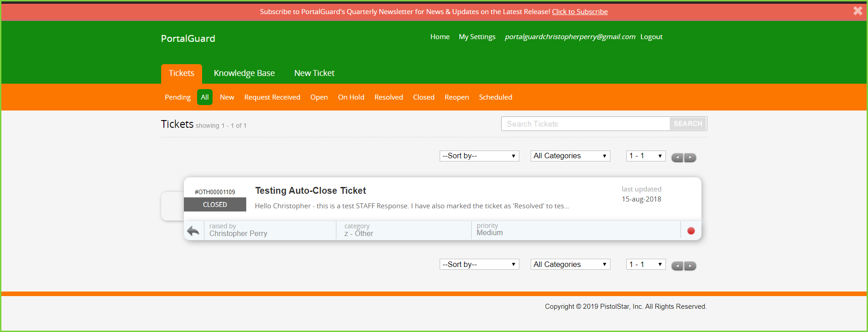Go to previous page using top pager arrow
Image resolution: width=868 pixels, height=332 pixels.
click(677, 157)
